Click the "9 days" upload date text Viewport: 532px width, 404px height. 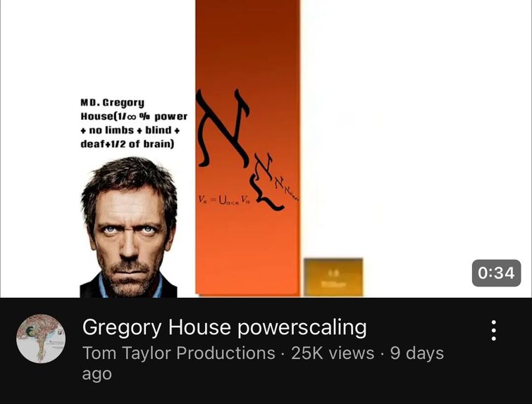[417, 353]
